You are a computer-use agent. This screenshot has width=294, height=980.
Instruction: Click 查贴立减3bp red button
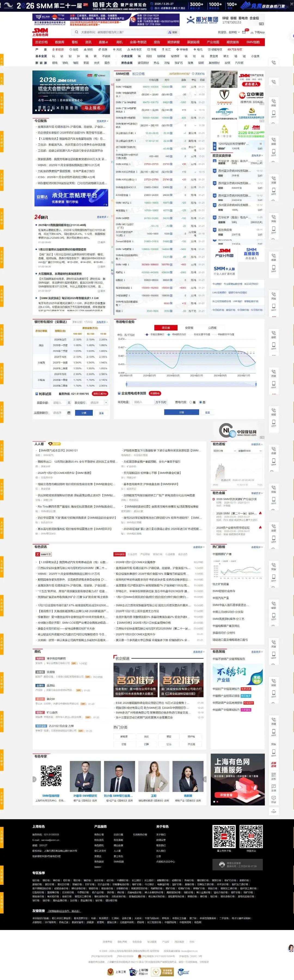pos(100,394)
